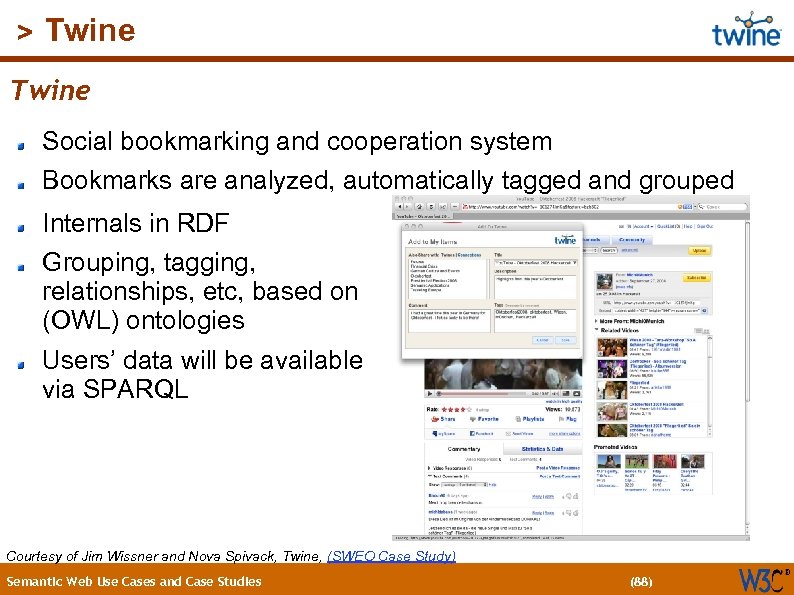Image resolution: width=794 pixels, height=595 pixels.
Task: Click the second related video thumbnail
Action: point(612,369)
